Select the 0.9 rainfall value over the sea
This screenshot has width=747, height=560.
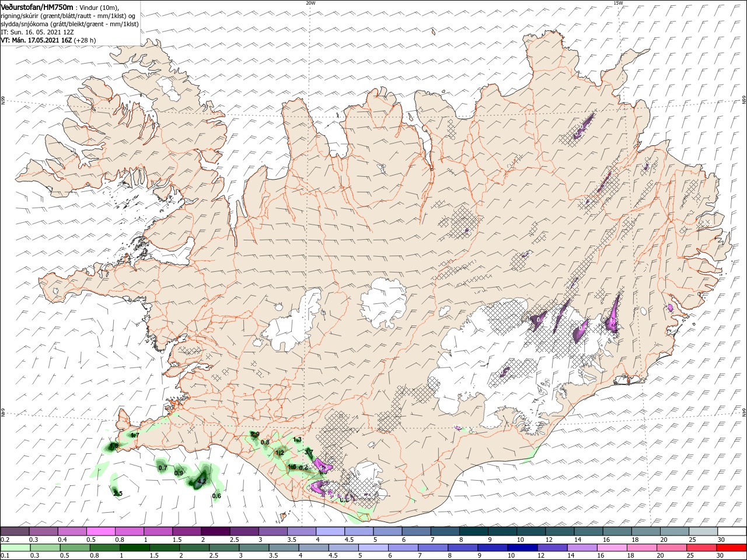coord(179,473)
